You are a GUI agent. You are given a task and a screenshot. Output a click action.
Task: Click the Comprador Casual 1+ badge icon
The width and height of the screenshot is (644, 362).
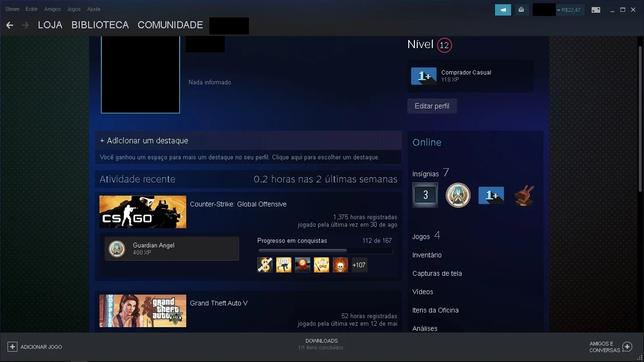(x=424, y=76)
